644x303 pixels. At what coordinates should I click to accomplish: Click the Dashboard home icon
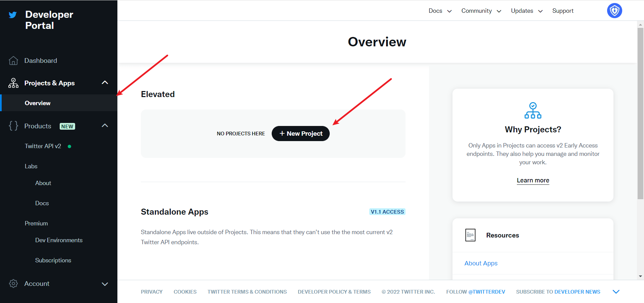tap(13, 60)
